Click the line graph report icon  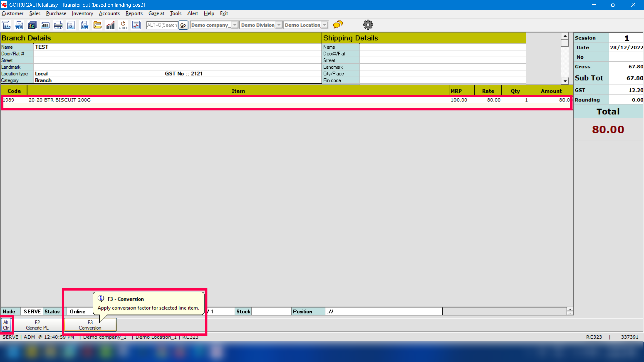(x=136, y=25)
